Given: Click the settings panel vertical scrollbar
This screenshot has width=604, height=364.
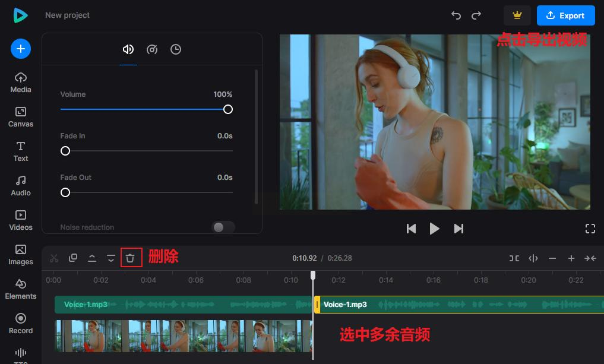Looking at the screenshot, I should click(256, 137).
